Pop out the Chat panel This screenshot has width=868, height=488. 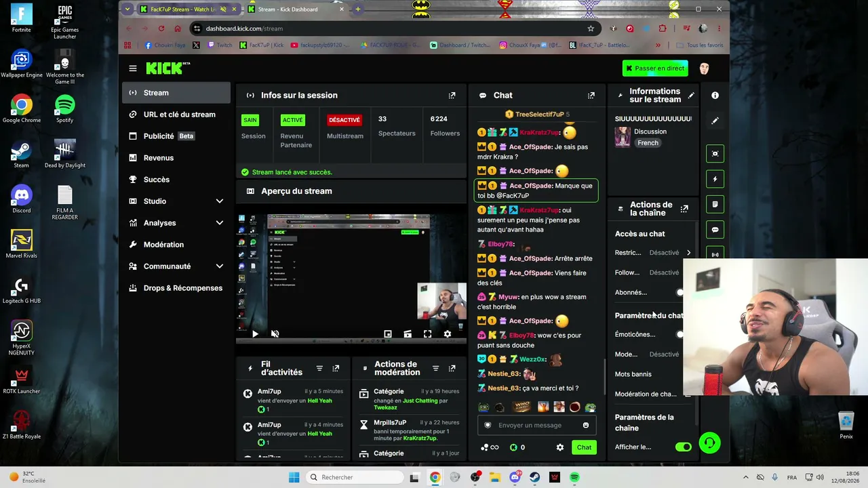pos(591,96)
